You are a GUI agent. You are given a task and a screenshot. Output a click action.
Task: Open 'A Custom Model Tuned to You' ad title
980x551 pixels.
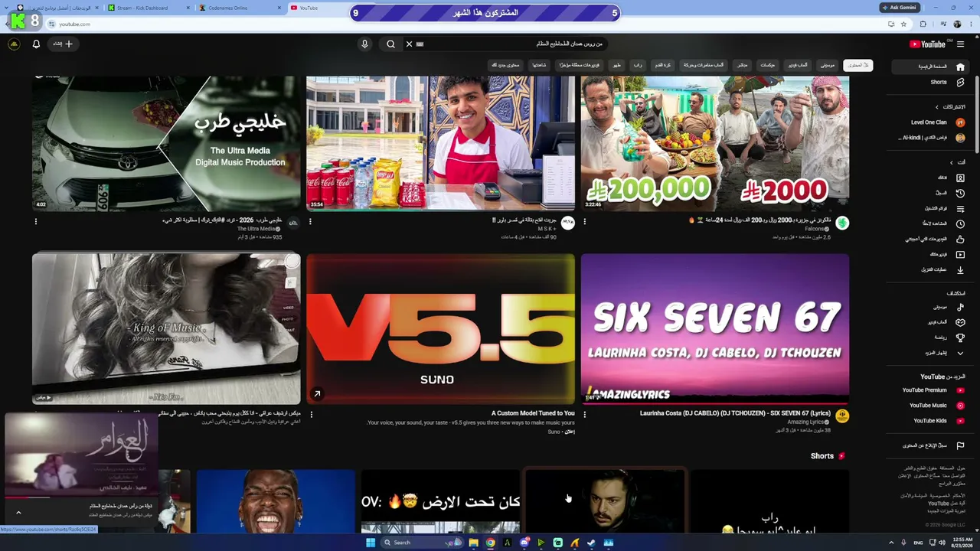pyautogui.click(x=533, y=413)
